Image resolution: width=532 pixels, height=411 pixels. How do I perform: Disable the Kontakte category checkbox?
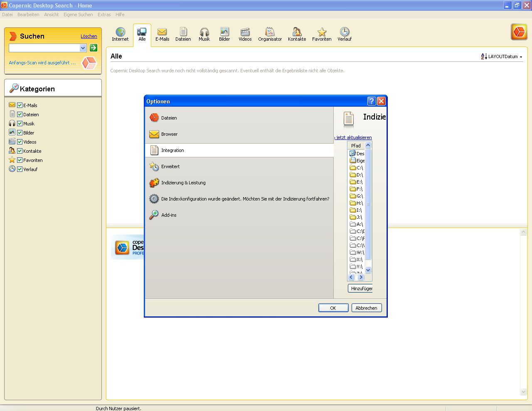pyautogui.click(x=20, y=151)
